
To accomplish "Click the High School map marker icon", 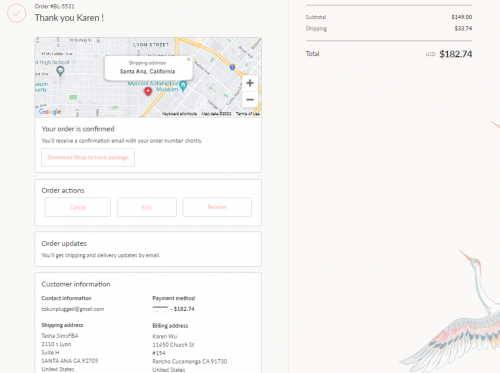I will point(60,71).
